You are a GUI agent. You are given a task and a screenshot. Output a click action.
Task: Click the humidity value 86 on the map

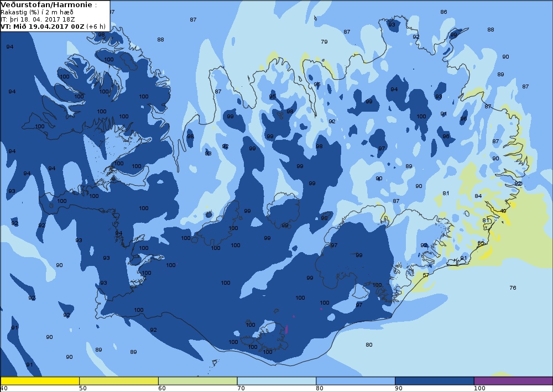[x=444, y=12]
